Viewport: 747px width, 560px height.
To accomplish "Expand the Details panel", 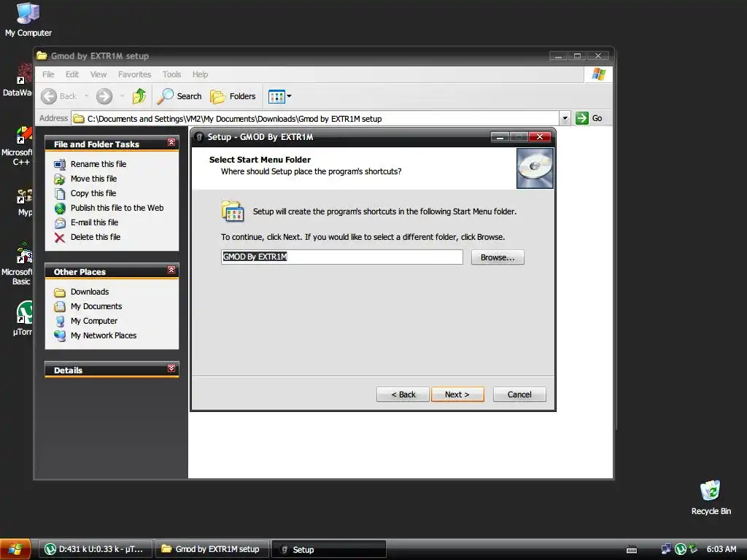I will pyautogui.click(x=171, y=368).
